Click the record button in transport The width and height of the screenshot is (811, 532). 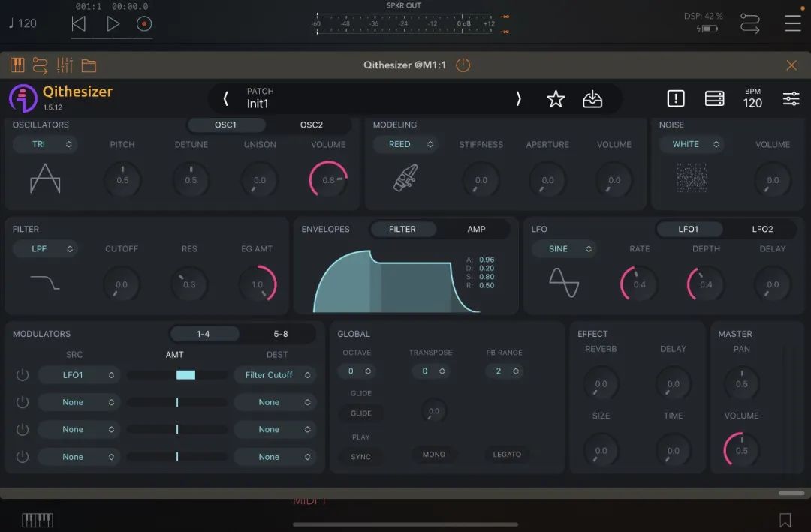click(x=143, y=24)
